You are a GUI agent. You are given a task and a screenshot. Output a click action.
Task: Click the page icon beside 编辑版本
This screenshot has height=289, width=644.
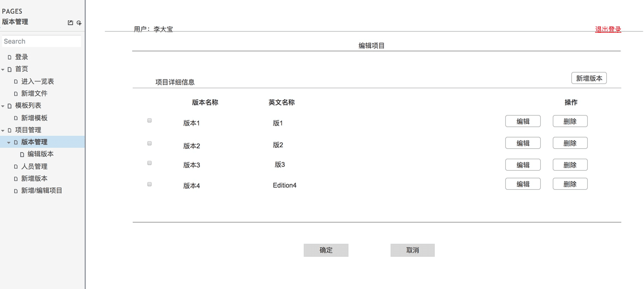22,154
